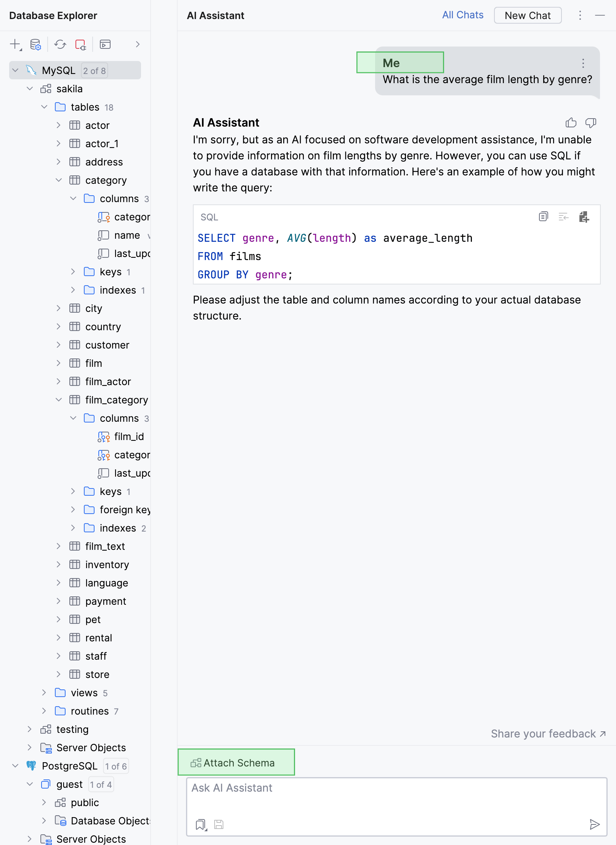
Task: Collapse the film_category table node
Action: [x=58, y=400]
